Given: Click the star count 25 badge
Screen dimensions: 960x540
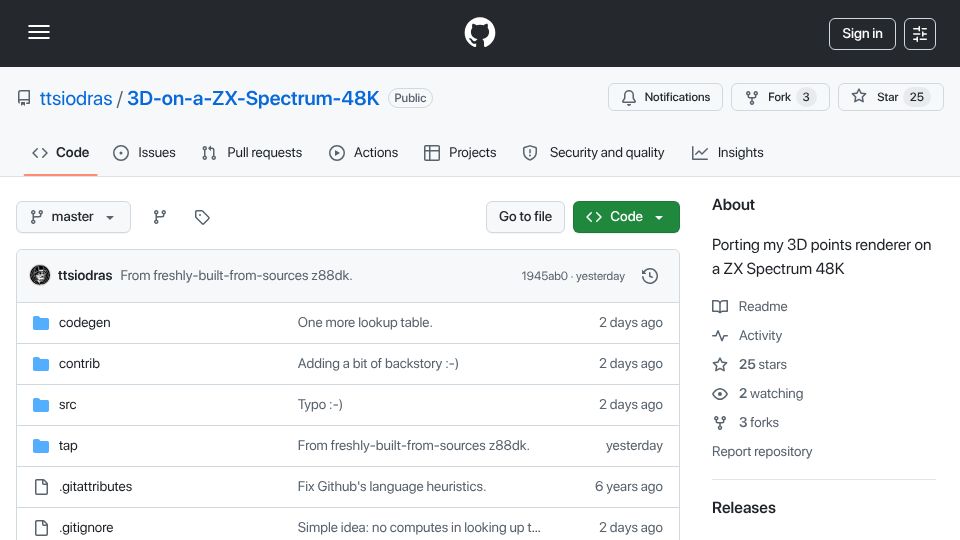Looking at the screenshot, I should pos(917,97).
